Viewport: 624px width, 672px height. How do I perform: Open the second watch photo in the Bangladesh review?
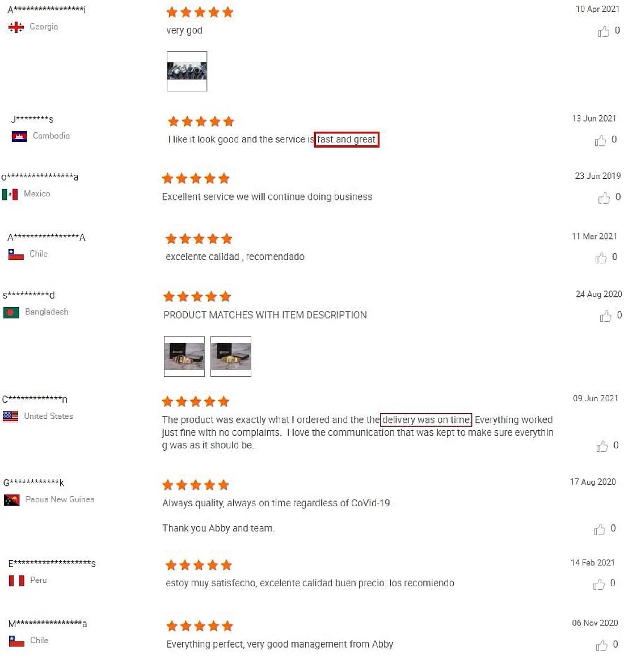coord(231,356)
